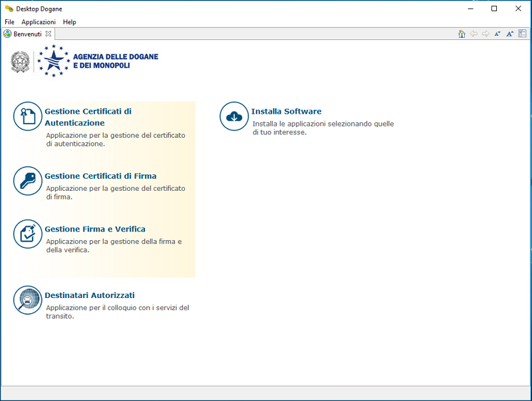Screen dimensions: 532x401
Task: Close the Benvenuti tab
Action: click(x=49, y=34)
